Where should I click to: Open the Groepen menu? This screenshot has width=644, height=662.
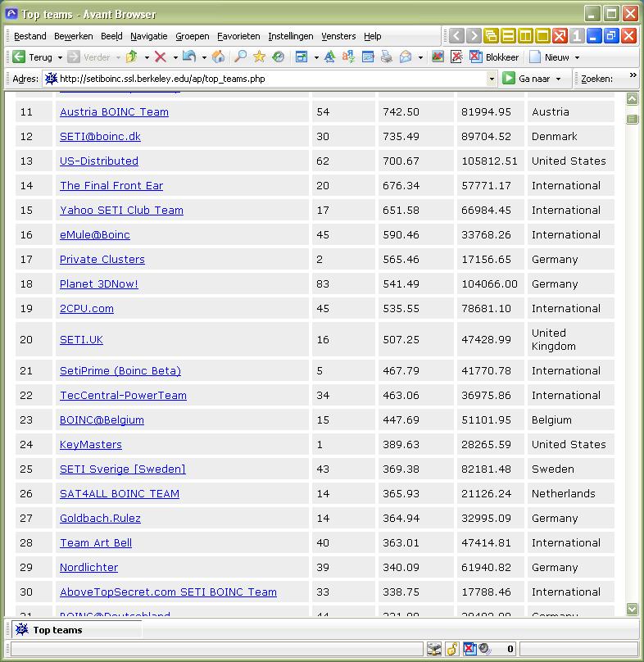pos(193,36)
